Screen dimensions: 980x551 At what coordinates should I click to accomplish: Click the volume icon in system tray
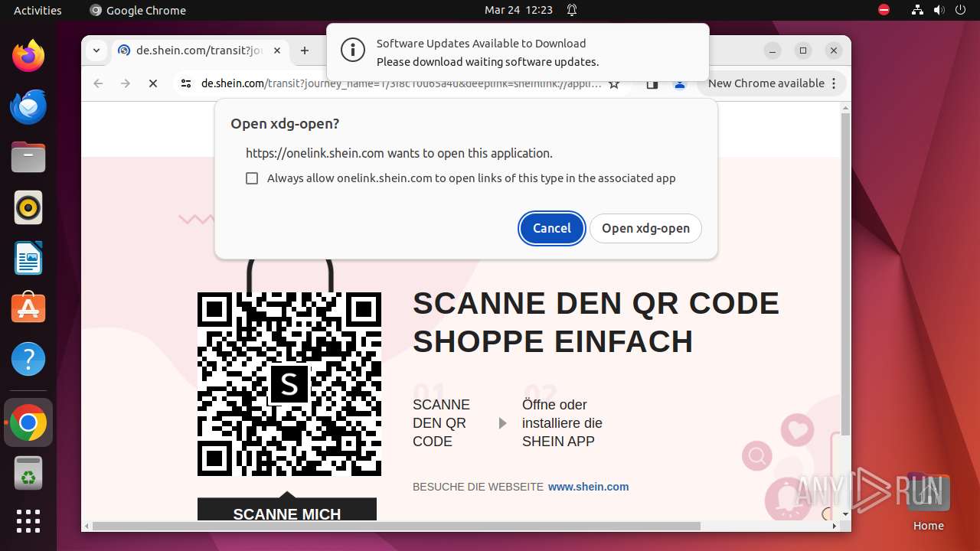pyautogui.click(x=939, y=10)
